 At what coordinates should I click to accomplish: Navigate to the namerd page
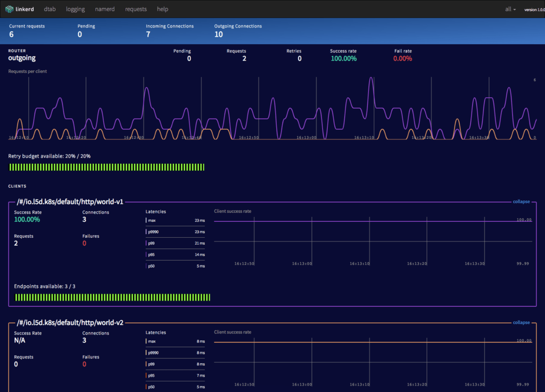pos(104,9)
